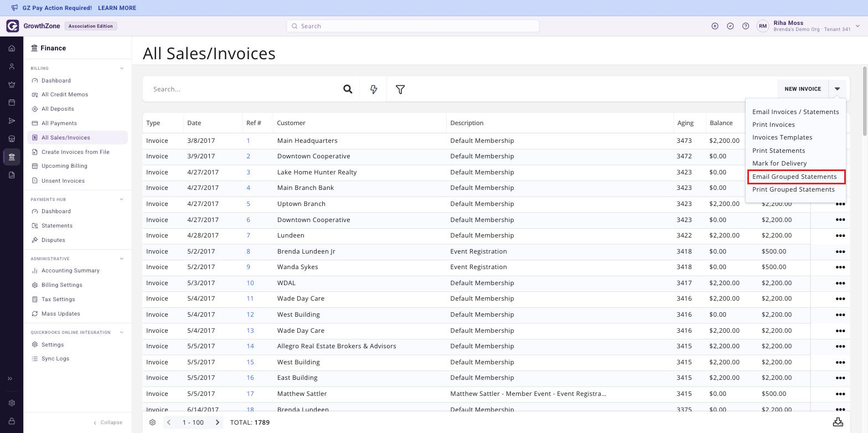Select the Finance bank icon in left rail
Image resolution: width=868 pixels, height=433 pixels.
(12, 157)
